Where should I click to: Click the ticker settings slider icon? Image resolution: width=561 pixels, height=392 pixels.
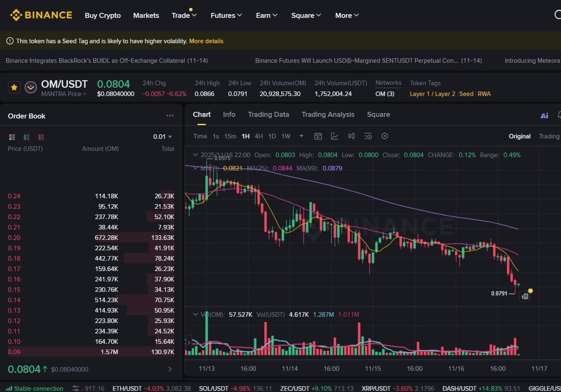(x=76, y=388)
